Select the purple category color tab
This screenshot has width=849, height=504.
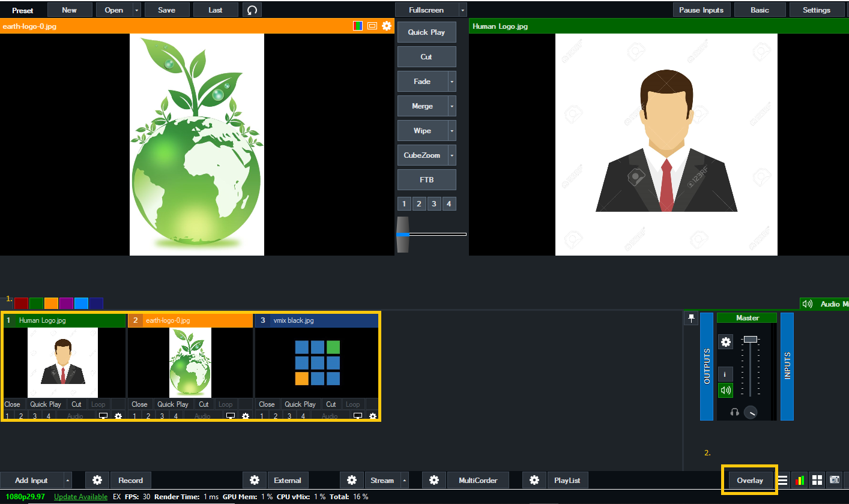[66, 304]
